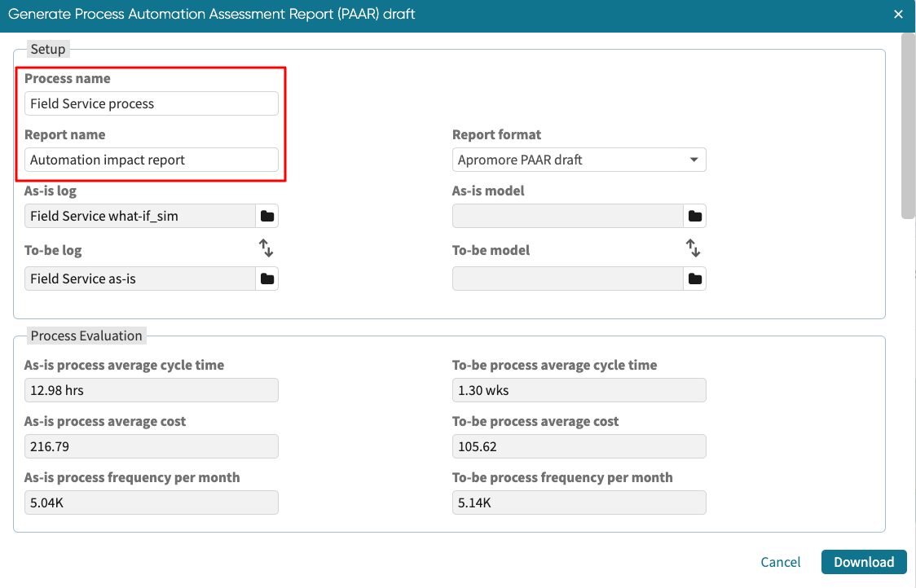Open folder browser for To-be log
916x588 pixels.
point(266,279)
